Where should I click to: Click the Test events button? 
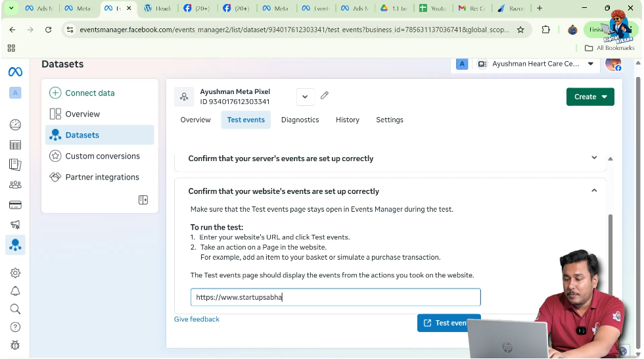449,323
